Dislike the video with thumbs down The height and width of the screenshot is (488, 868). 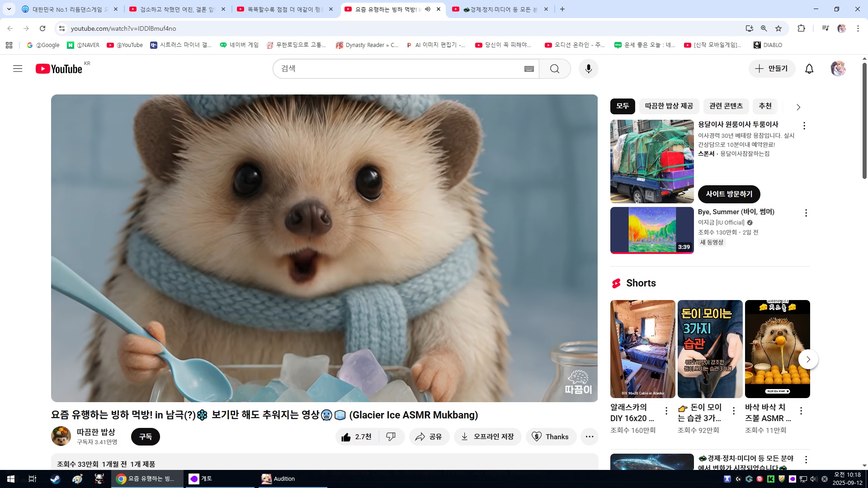pos(391,437)
